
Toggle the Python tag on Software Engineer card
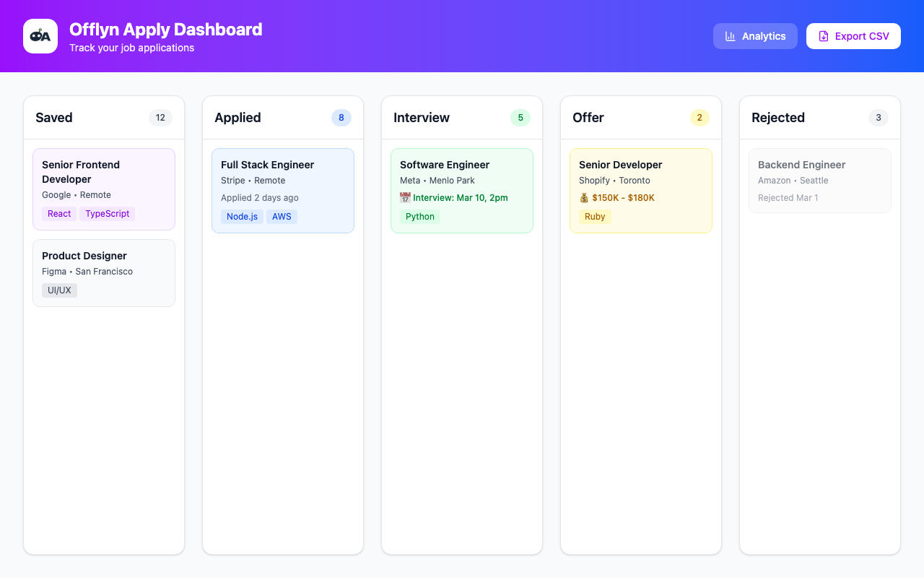[419, 216]
